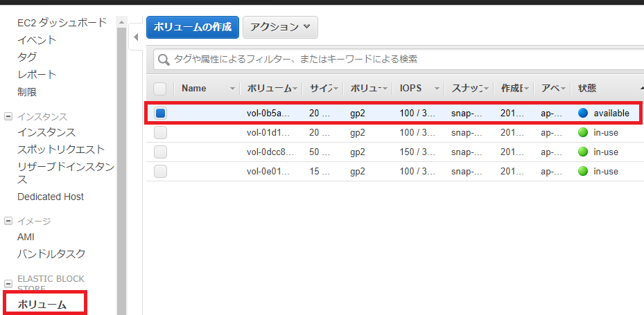Open the スナップ column dropdown arrow
The width and height of the screenshot is (644, 315).
pos(486,89)
